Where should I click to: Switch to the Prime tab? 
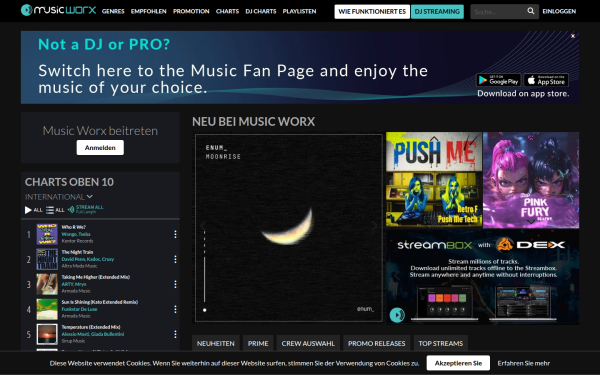(258, 343)
